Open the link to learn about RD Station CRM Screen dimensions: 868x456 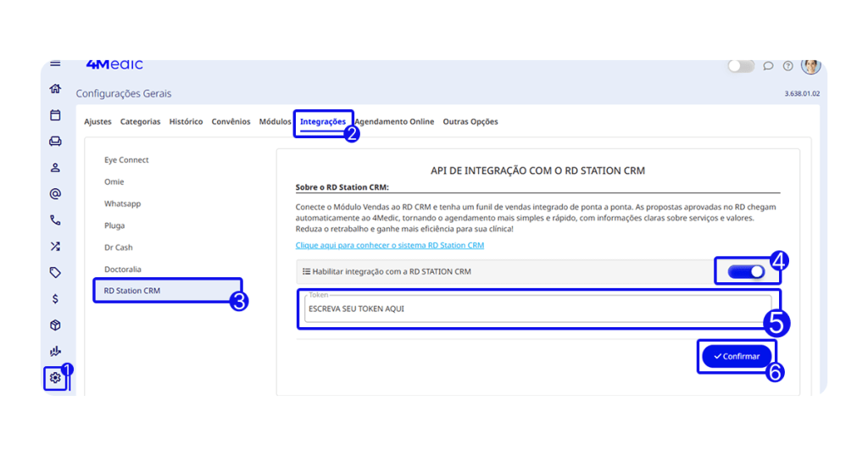point(390,246)
